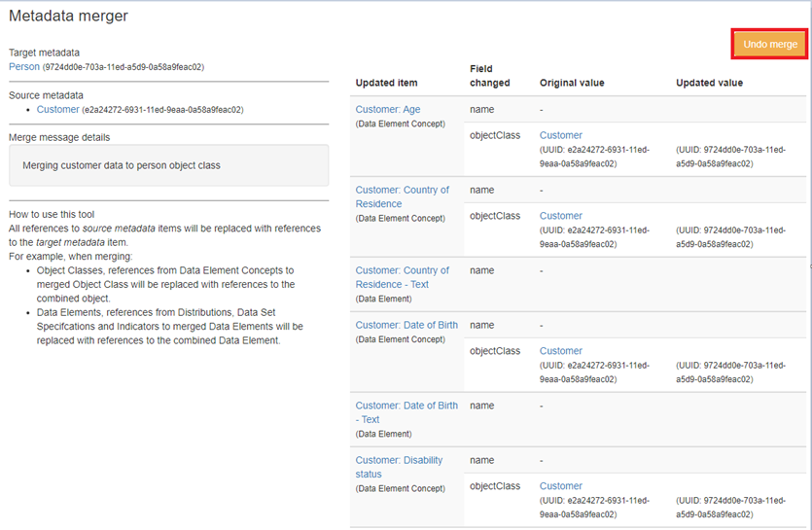Image resolution: width=812 pixels, height=530 pixels.
Task: Open the Customer: Age updated item
Action: [387, 110]
